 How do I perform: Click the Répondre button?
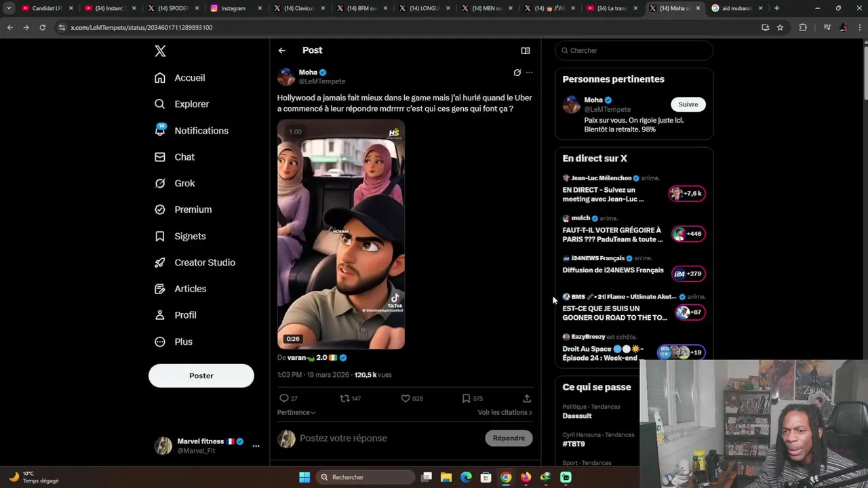point(509,438)
